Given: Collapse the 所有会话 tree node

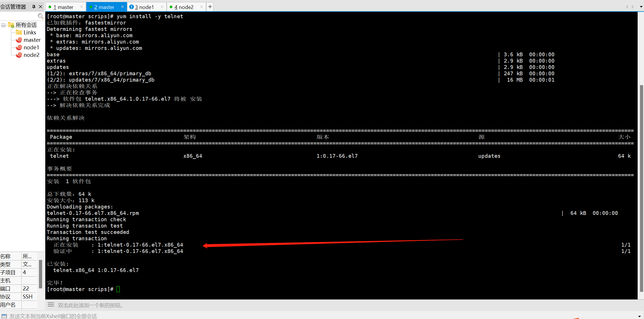Looking at the screenshot, I should tap(3, 25).
